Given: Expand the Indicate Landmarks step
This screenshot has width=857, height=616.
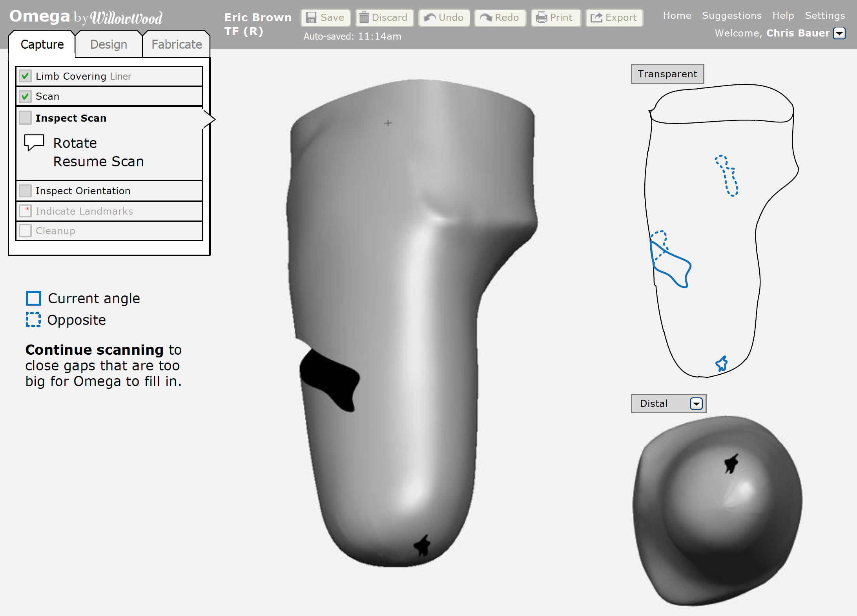Looking at the screenshot, I should click(84, 211).
